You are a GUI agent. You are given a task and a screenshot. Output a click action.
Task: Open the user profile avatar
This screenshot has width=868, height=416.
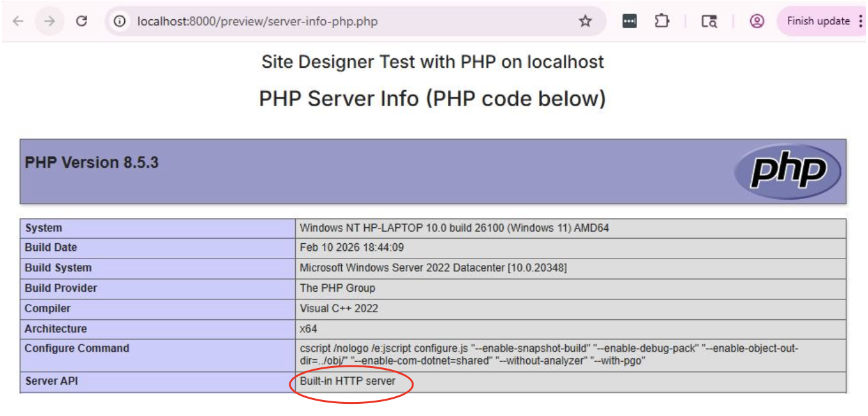(757, 21)
